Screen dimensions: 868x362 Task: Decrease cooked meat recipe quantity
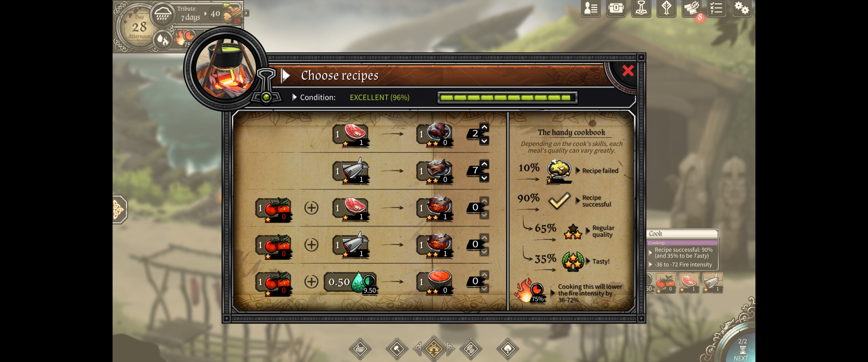click(x=484, y=140)
